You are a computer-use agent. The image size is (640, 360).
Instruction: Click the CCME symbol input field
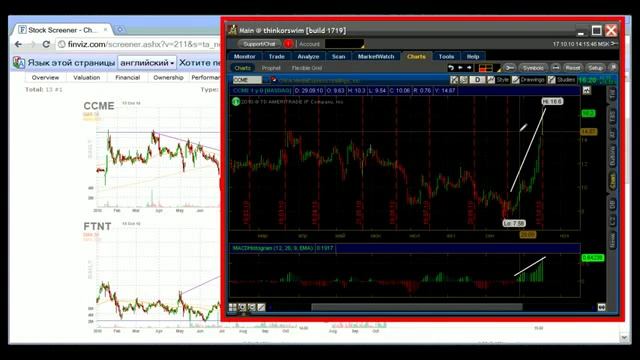(247, 80)
